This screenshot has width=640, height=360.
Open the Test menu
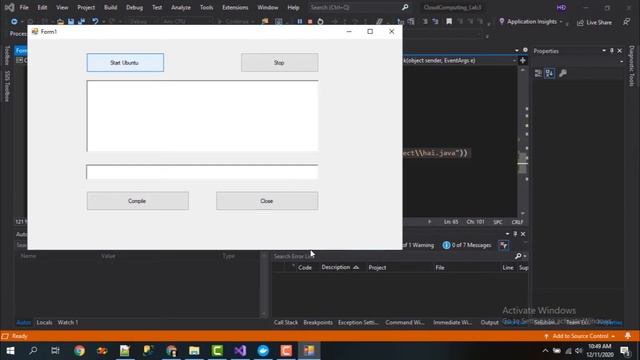[157, 7]
